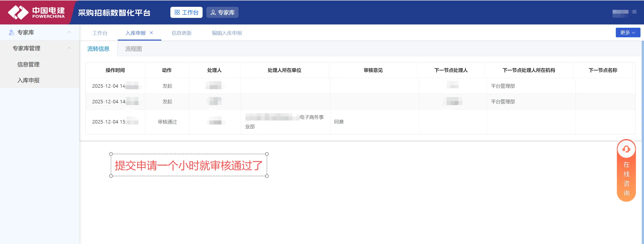Click the 专家库 icon in the left sidebar
The image size is (644, 244).
(11, 32)
